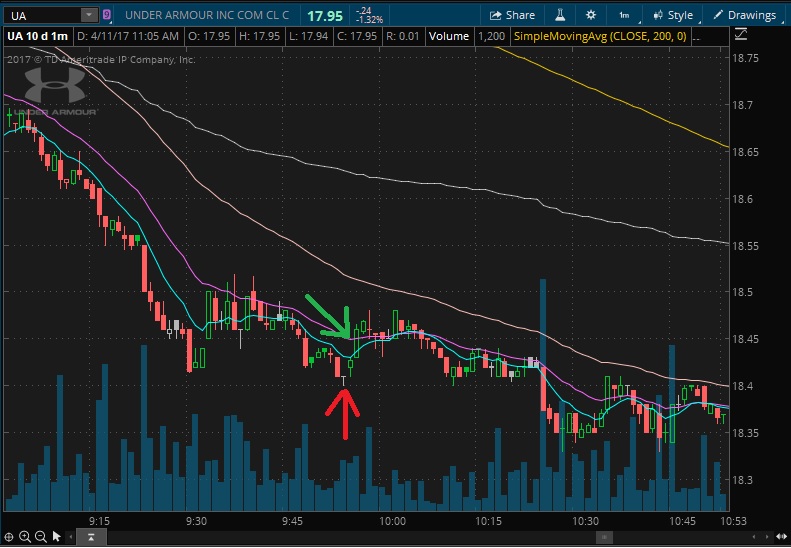Screen dimensions: 791x548
Task: Click the L: 17.94 low value
Action: click(x=308, y=36)
